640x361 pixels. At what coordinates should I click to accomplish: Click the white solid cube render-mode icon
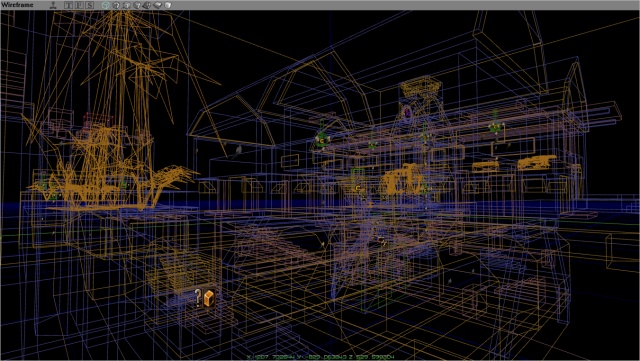(168, 5)
